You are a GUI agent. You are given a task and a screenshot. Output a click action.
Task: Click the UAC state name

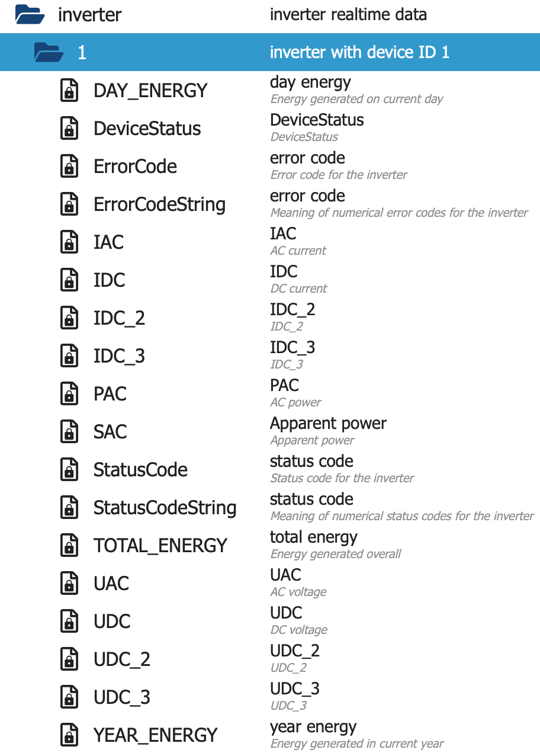point(111,584)
